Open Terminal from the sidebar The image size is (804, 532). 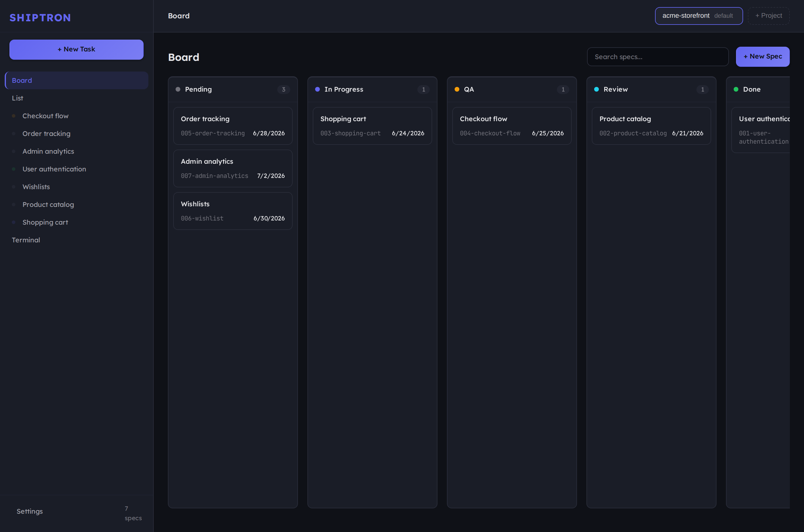(x=77, y=240)
